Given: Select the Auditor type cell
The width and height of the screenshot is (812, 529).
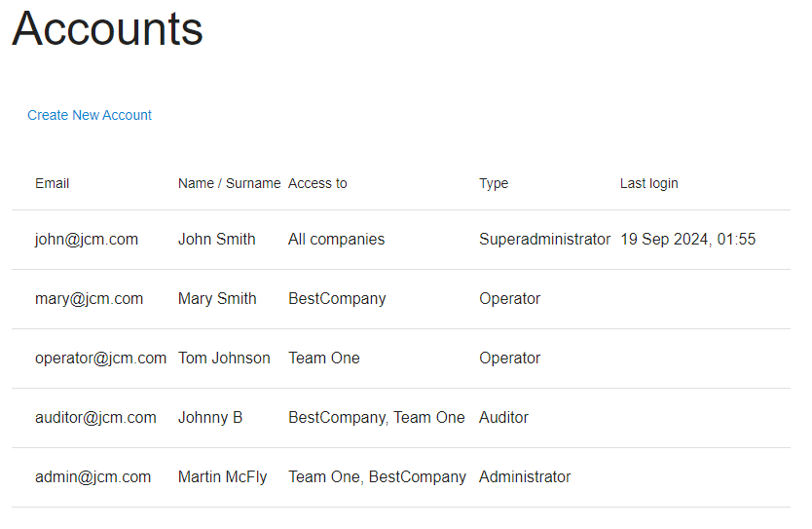Looking at the screenshot, I should 503,418.
